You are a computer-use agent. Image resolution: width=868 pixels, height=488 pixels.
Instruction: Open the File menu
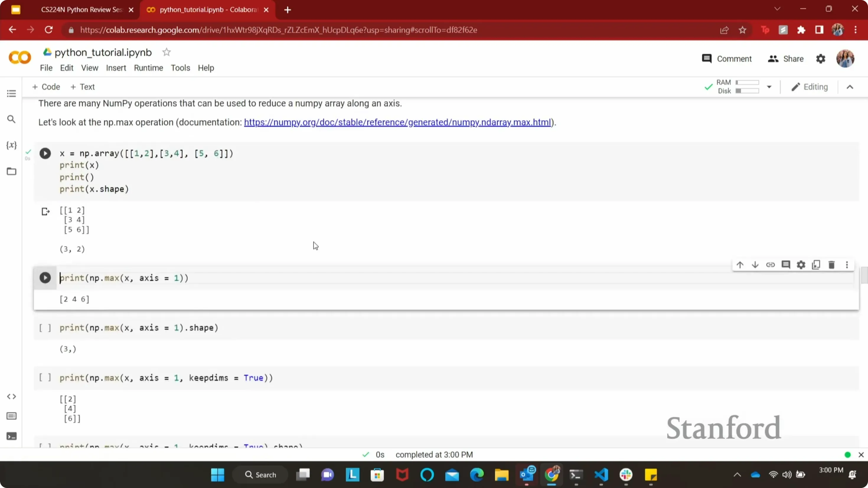[x=46, y=68]
